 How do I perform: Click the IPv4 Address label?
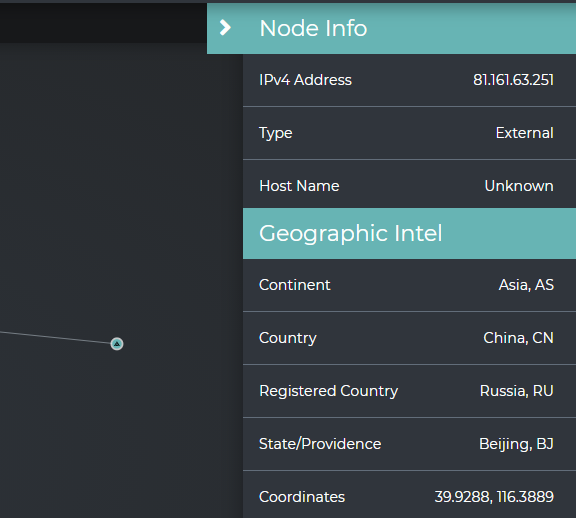[305, 80]
